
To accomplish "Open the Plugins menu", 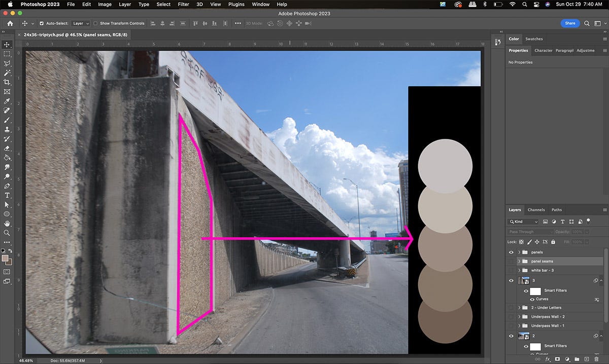I will (x=236, y=4).
